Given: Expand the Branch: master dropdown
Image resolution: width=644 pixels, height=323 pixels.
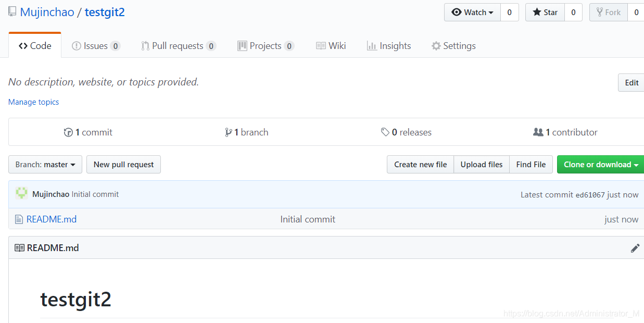Looking at the screenshot, I should point(45,165).
